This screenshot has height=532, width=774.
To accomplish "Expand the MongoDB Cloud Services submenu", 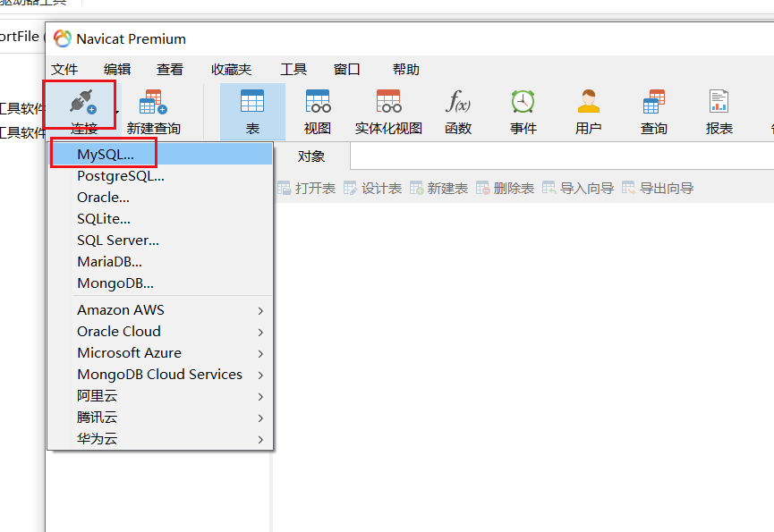I will click(x=159, y=374).
